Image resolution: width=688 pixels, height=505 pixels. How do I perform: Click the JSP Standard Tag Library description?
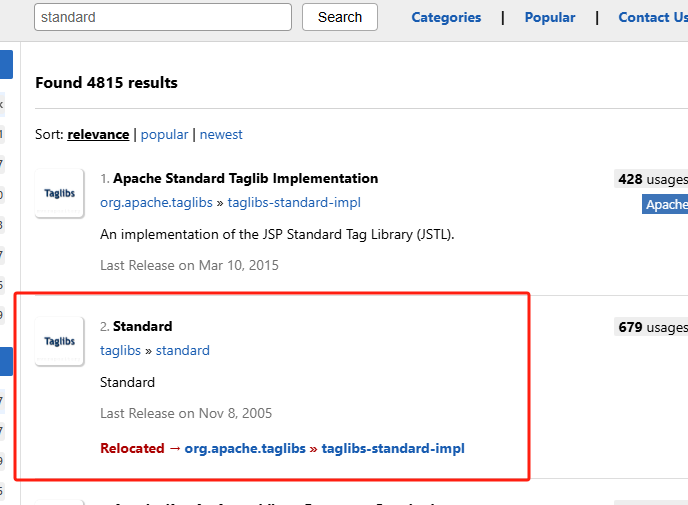point(277,234)
